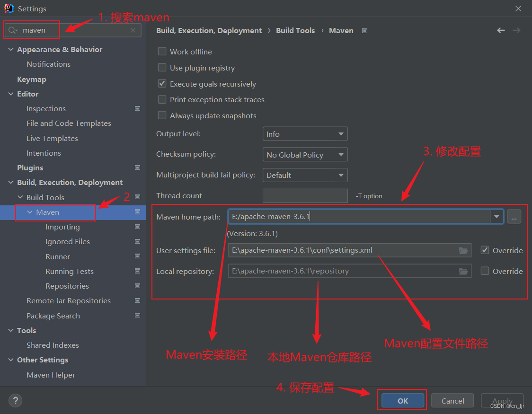
Task: Close the Settings dialog
Action: tap(518, 9)
